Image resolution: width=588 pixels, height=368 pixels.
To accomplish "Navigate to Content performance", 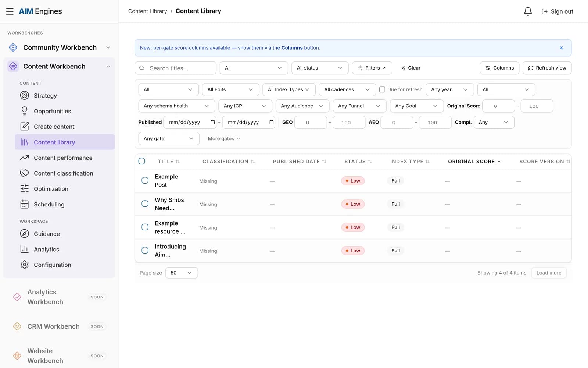I will [64, 158].
